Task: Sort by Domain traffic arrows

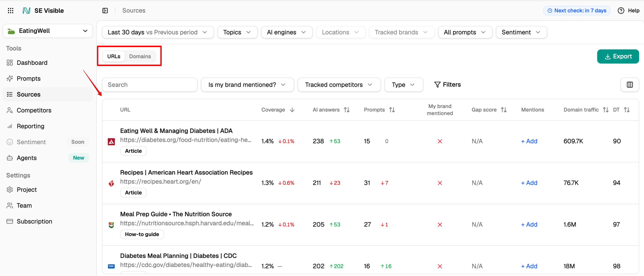Action: [x=606, y=110]
